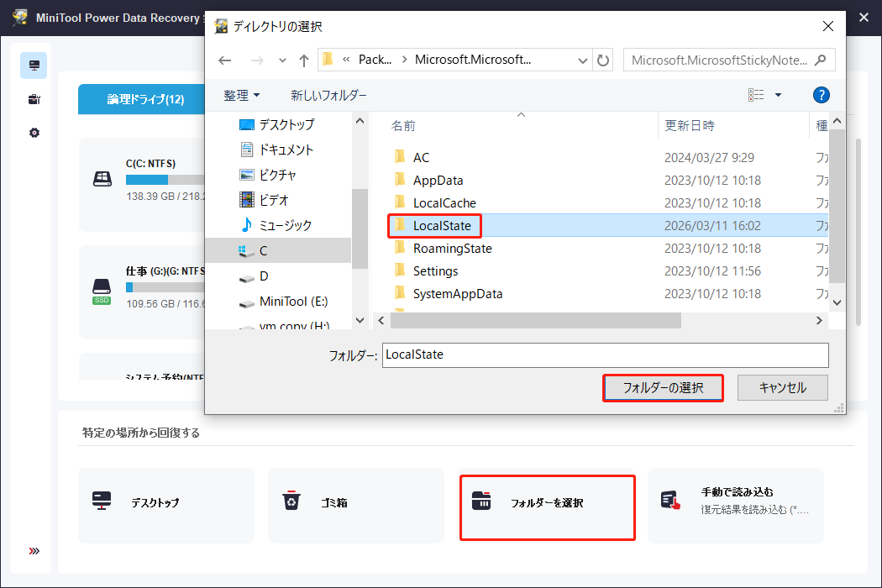Click the file list scroll down arrow
This screenshot has width=882, height=588.
[837, 302]
